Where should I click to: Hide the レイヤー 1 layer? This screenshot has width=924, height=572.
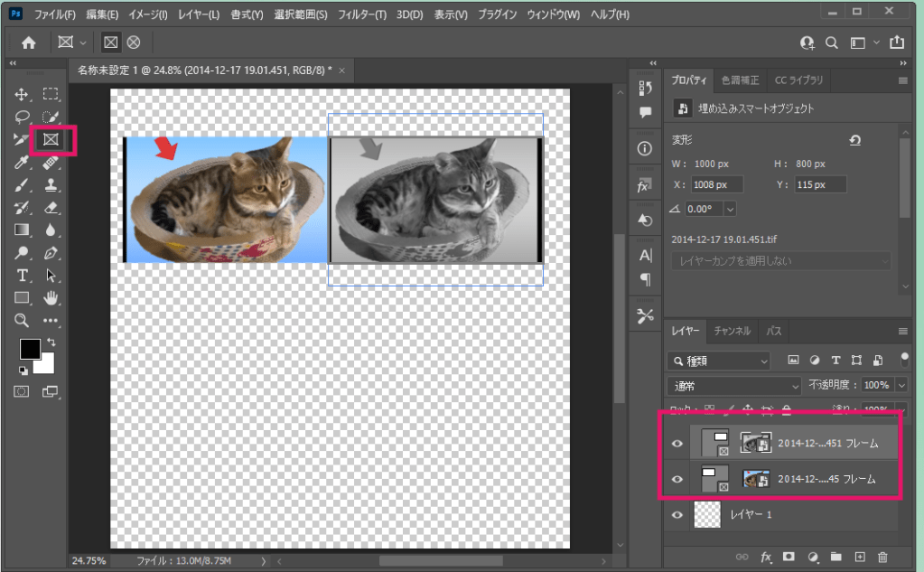pos(678,514)
